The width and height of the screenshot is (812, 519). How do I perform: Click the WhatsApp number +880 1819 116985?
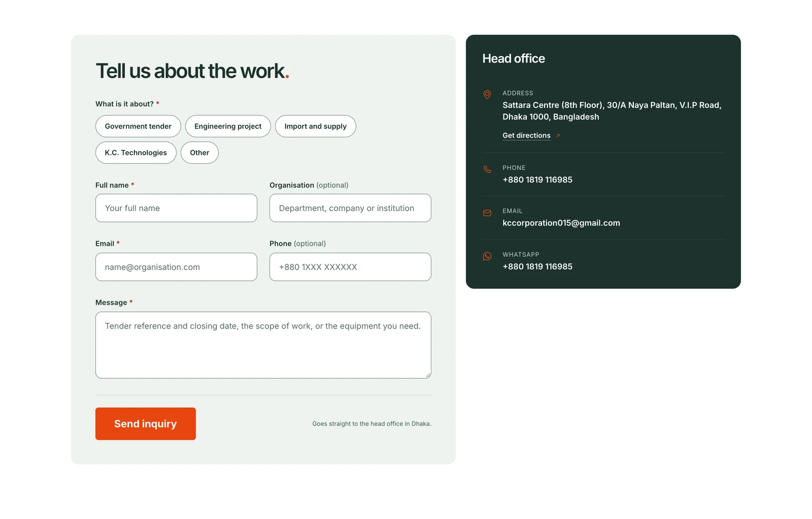tap(537, 267)
